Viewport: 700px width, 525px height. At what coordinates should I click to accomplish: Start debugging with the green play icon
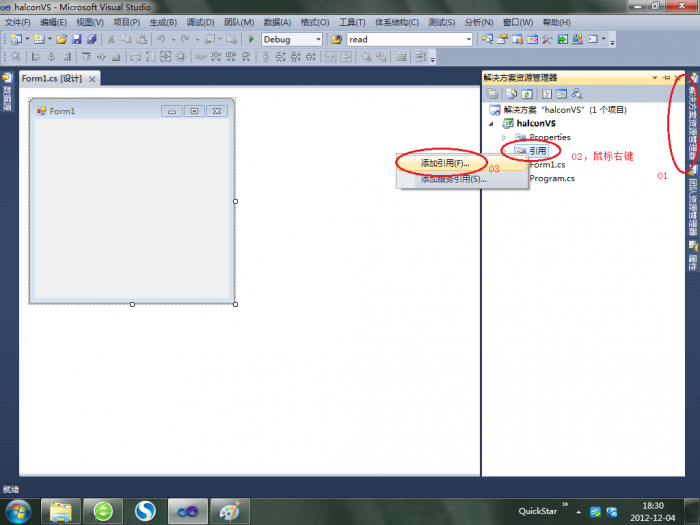point(251,39)
